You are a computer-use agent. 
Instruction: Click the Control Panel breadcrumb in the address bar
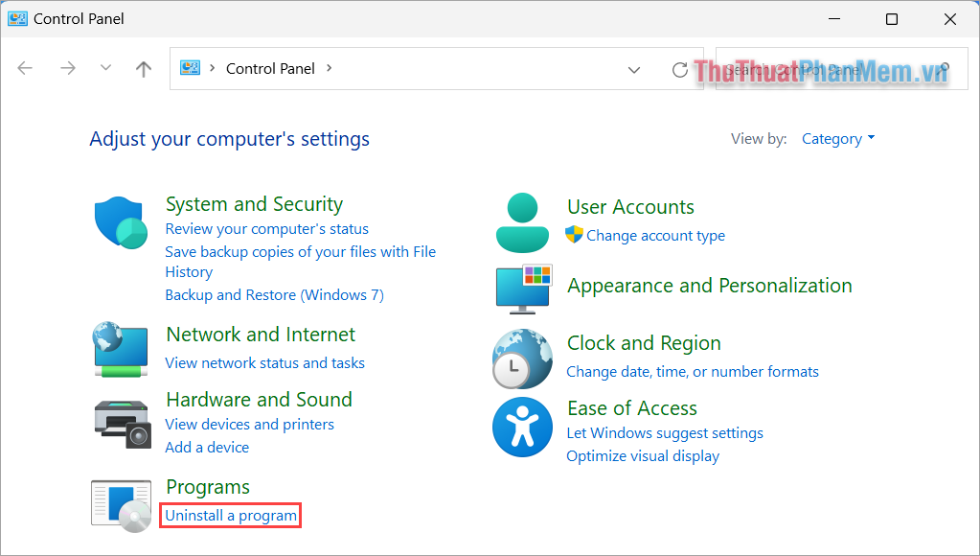pos(270,68)
